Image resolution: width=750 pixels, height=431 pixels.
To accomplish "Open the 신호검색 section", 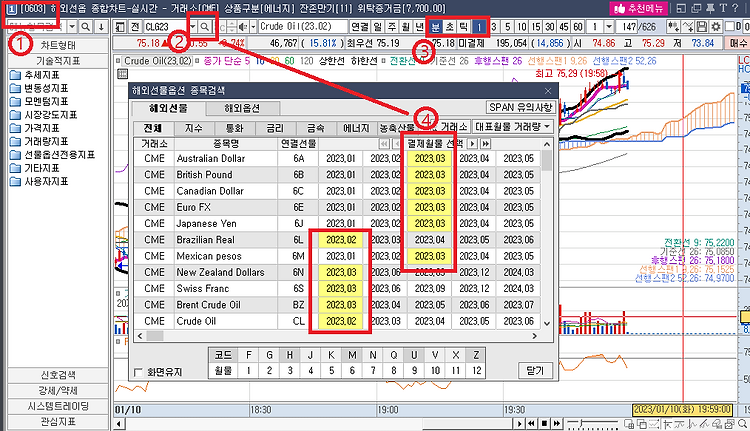I will click(58, 375).
